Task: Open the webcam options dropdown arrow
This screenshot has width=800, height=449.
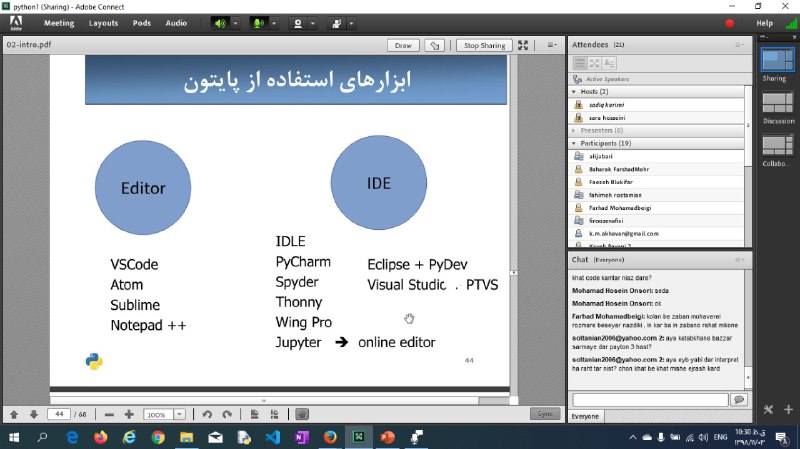Action: coord(313,23)
